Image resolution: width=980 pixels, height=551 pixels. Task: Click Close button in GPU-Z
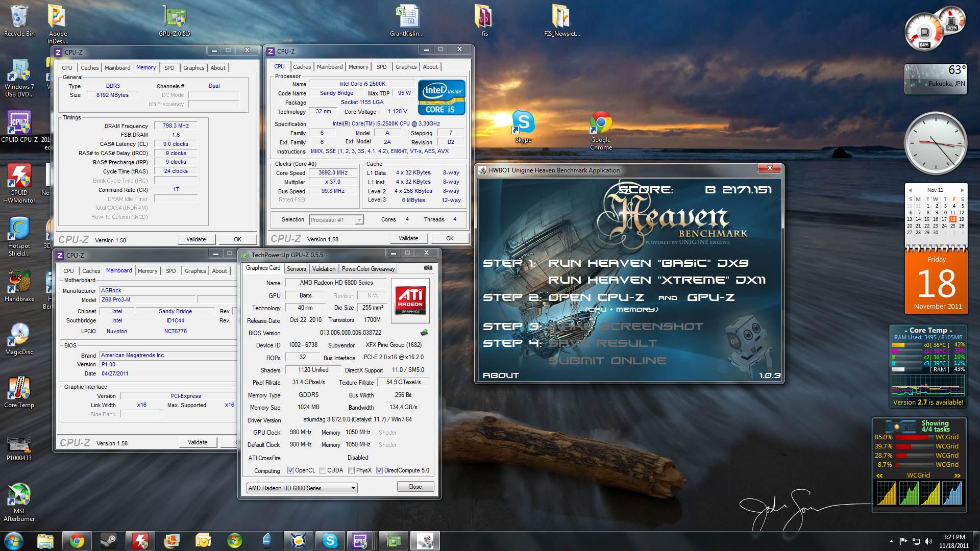pyautogui.click(x=415, y=487)
